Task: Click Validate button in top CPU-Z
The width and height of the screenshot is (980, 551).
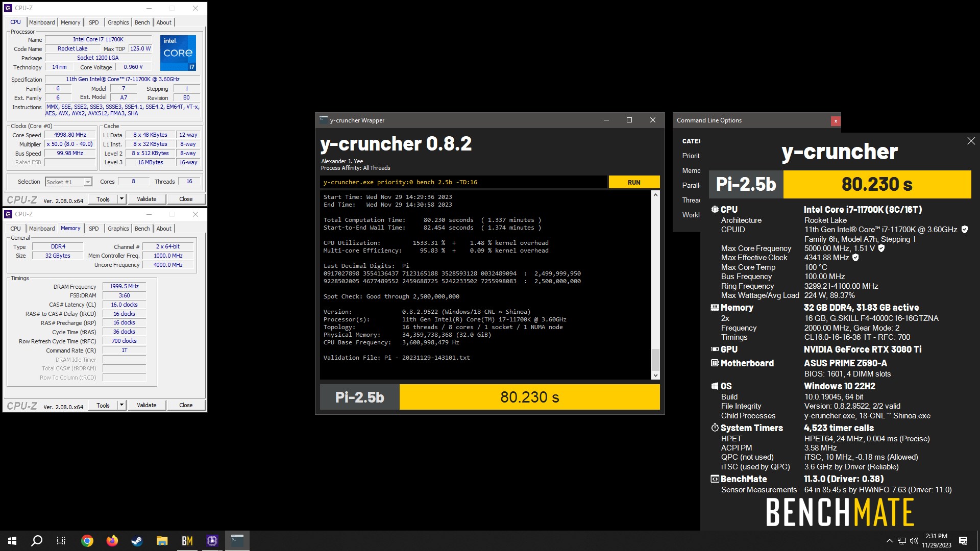Action: tap(146, 199)
